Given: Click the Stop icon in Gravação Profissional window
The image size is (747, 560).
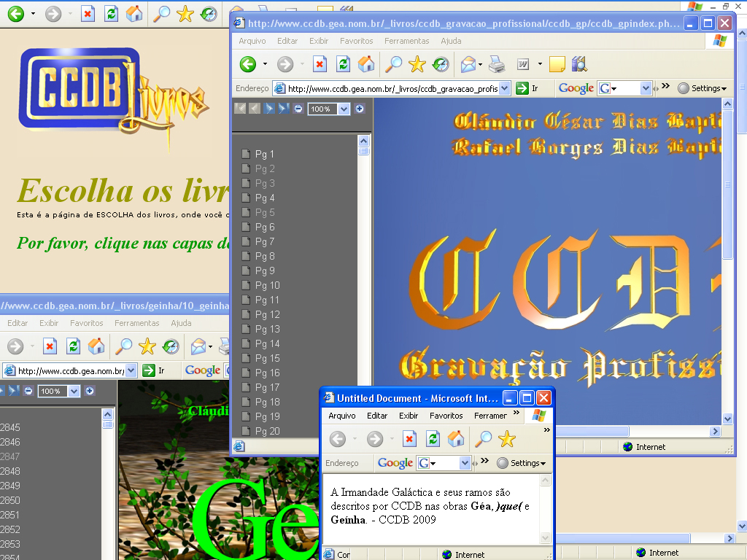Looking at the screenshot, I should point(320,64).
